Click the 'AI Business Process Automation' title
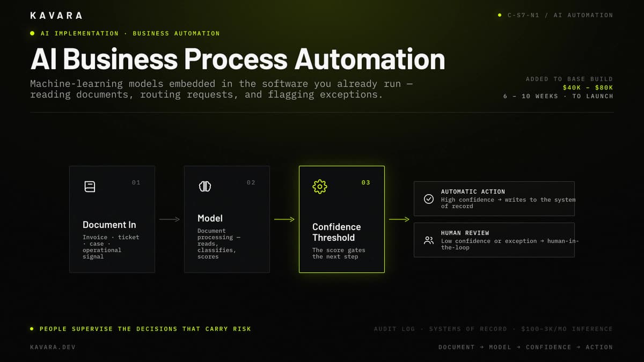The width and height of the screenshot is (644, 362). pos(238,58)
